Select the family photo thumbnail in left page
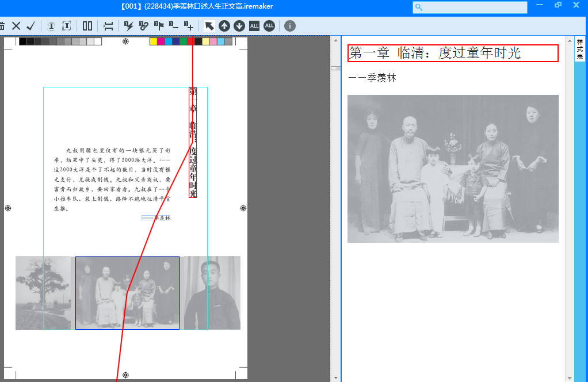This screenshot has width=588, height=382. pyautogui.click(x=127, y=293)
